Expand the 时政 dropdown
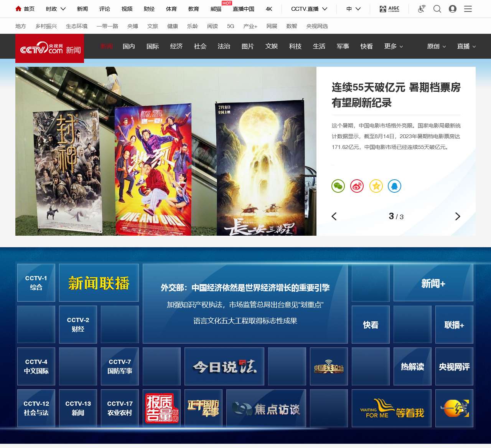Image resolution: width=491 pixels, height=448 pixels. (56, 9)
